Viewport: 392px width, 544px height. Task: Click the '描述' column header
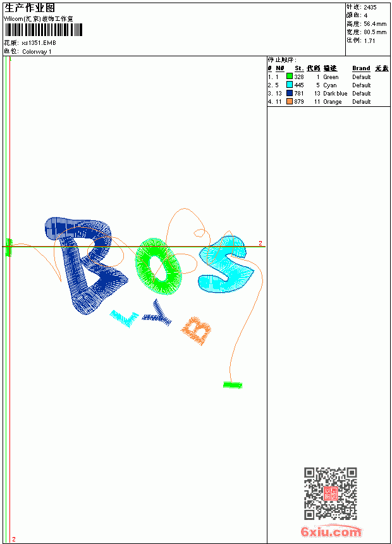click(330, 68)
